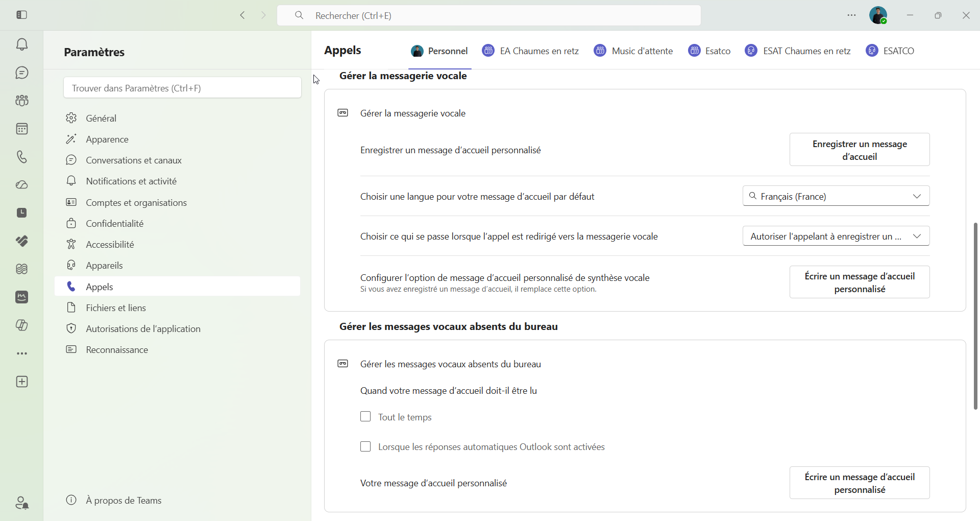Viewport: 980px width, 521px height.
Task: Open the OneDrive cloud icon
Action: (22, 185)
